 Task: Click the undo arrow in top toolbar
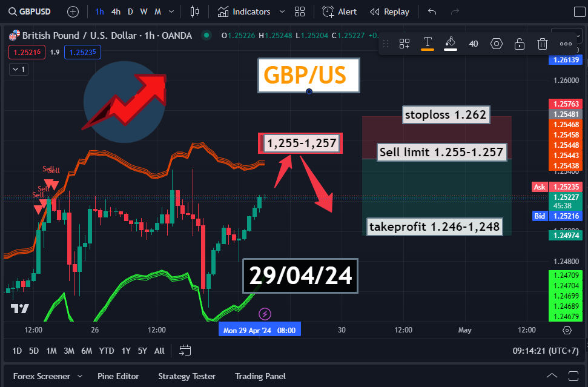[x=432, y=12]
